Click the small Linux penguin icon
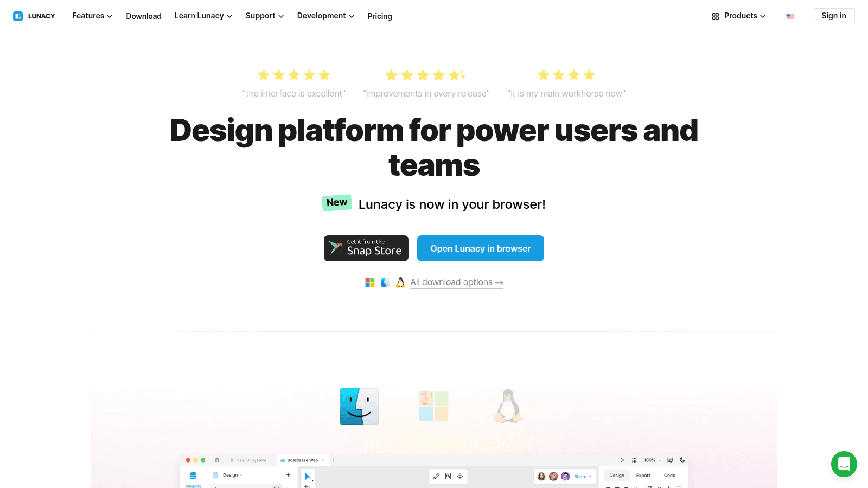 tap(400, 282)
